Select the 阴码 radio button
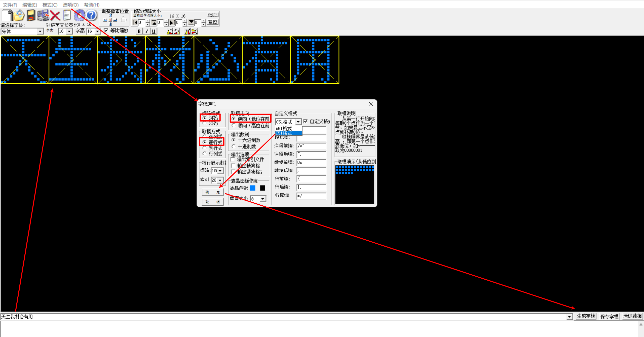Screen dimensions: 644x337 [205, 118]
